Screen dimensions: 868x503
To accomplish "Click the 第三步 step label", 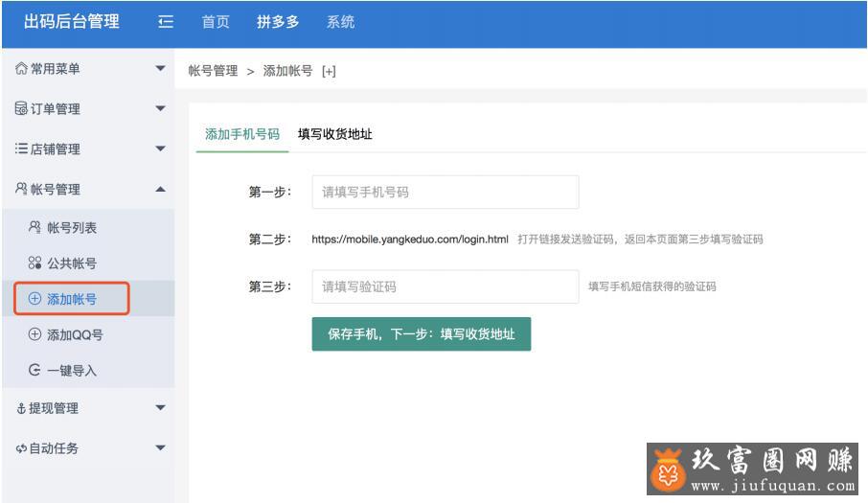I will [269, 286].
